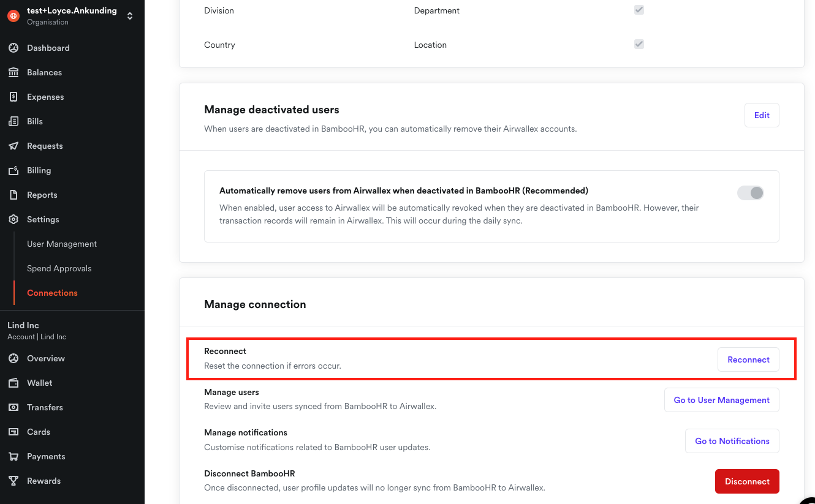The height and width of the screenshot is (504, 815).
Task: Click the Country–Location row checkbox
Action: [x=639, y=44]
